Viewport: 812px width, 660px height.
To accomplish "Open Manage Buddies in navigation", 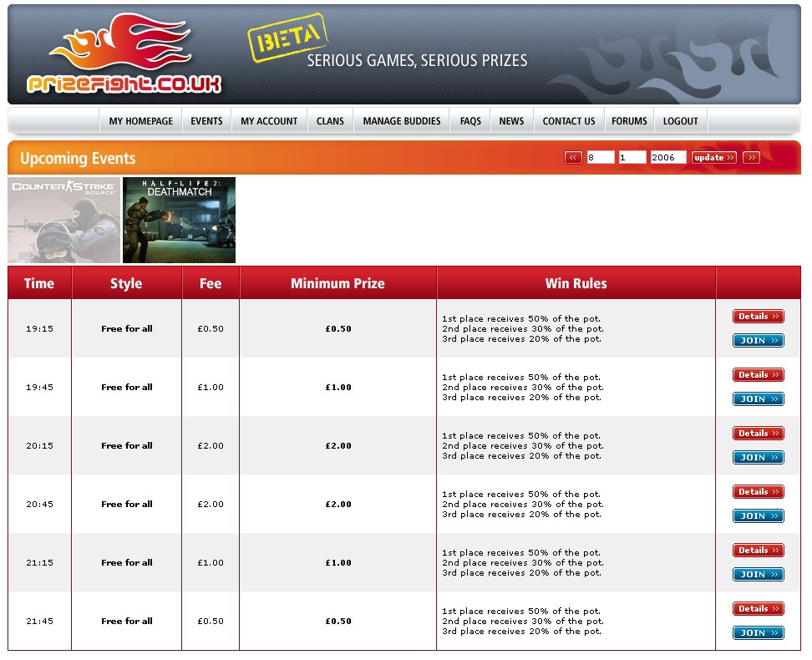I will click(x=402, y=121).
